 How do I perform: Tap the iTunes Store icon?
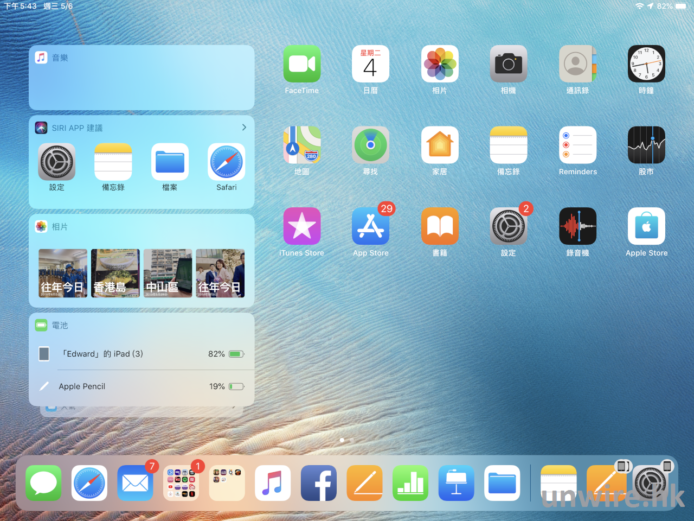coord(301,226)
